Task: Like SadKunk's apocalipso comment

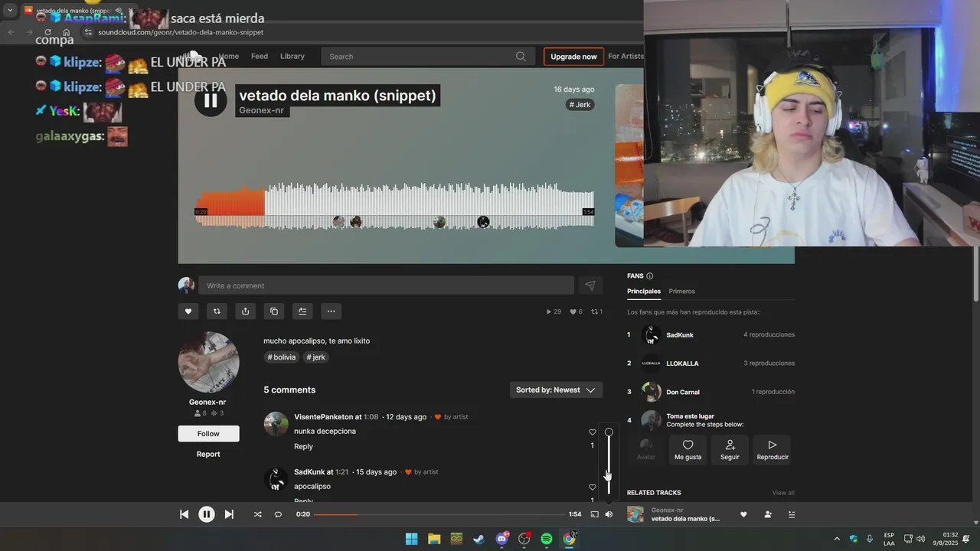Action: coord(592,487)
